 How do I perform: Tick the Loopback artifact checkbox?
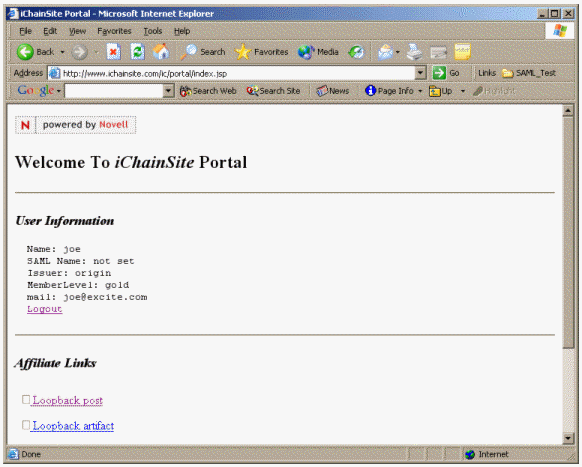tap(26, 425)
